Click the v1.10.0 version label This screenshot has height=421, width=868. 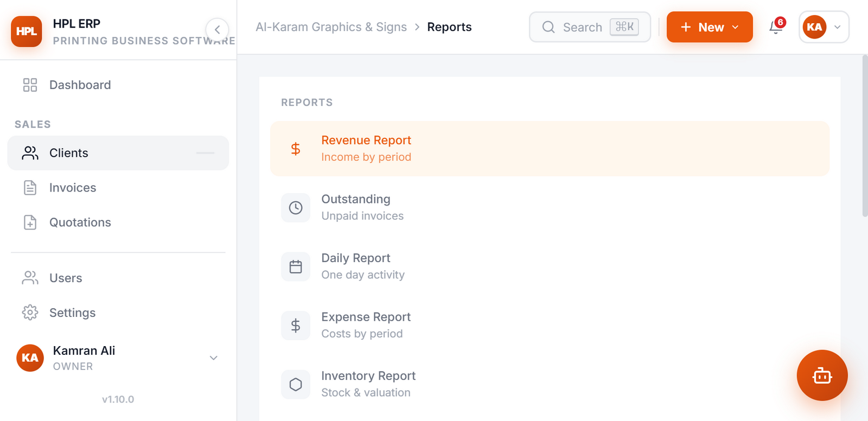[x=118, y=399]
